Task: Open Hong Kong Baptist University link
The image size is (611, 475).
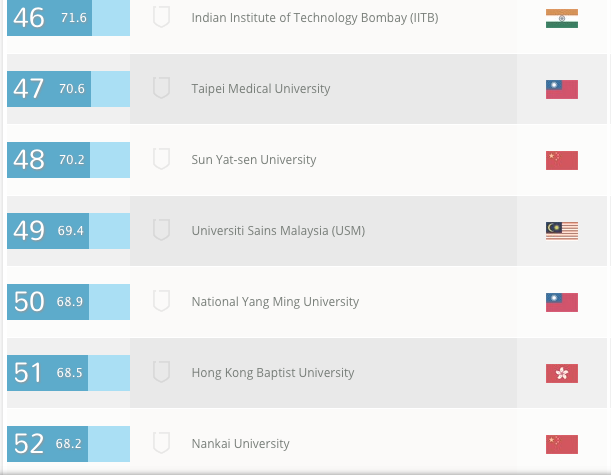Action: 272,373
